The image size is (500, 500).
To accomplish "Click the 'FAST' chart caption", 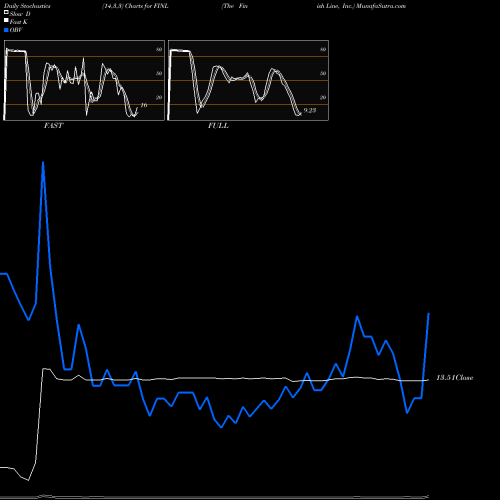I will point(53,126).
